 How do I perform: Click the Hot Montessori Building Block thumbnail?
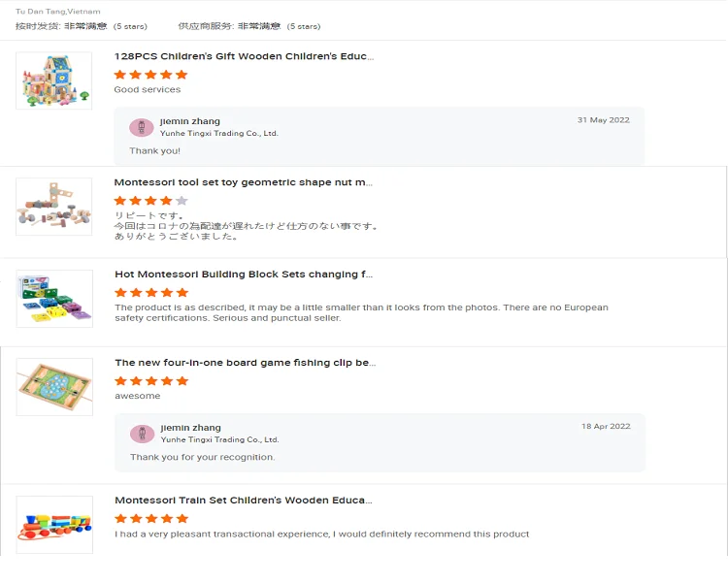pyautogui.click(x=54, y=298)
